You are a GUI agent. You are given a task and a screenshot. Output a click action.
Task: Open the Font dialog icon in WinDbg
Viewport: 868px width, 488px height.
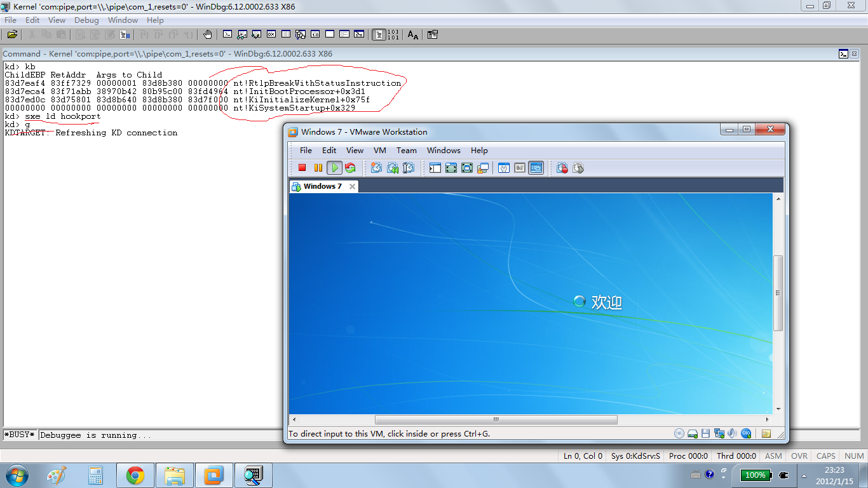point(413,34)
